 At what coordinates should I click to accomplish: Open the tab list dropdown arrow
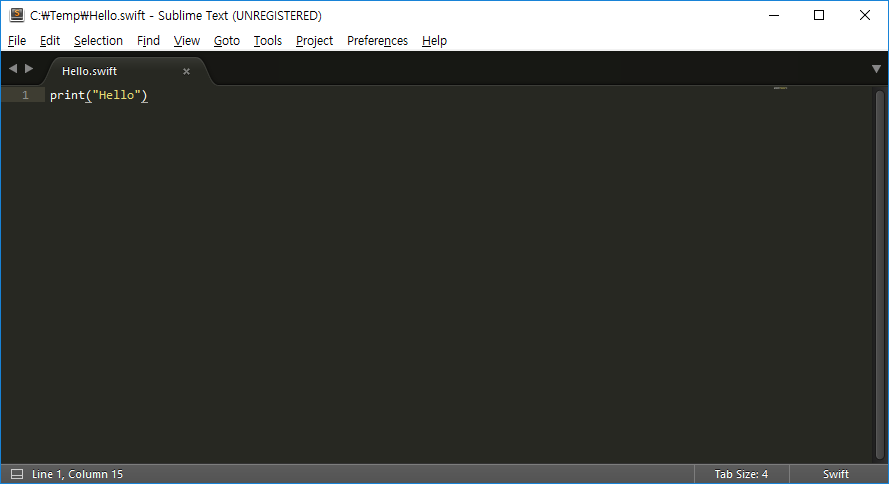876,69
